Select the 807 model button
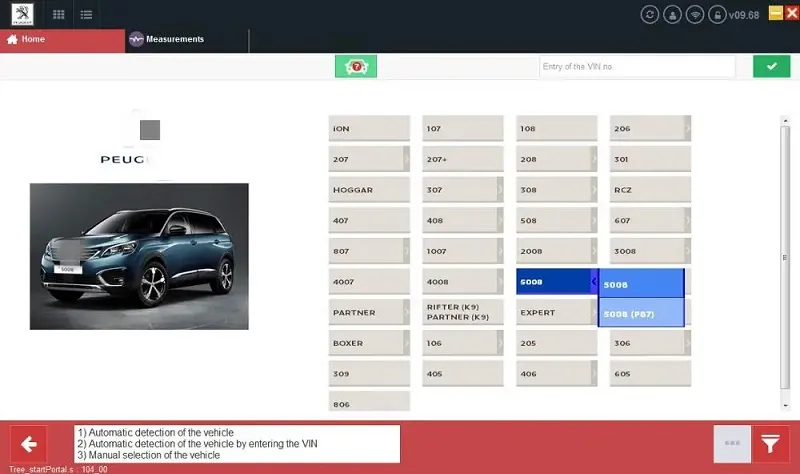The height and width of the screenshot is (474, 800). pyautogui.click(x=369, y=251)
